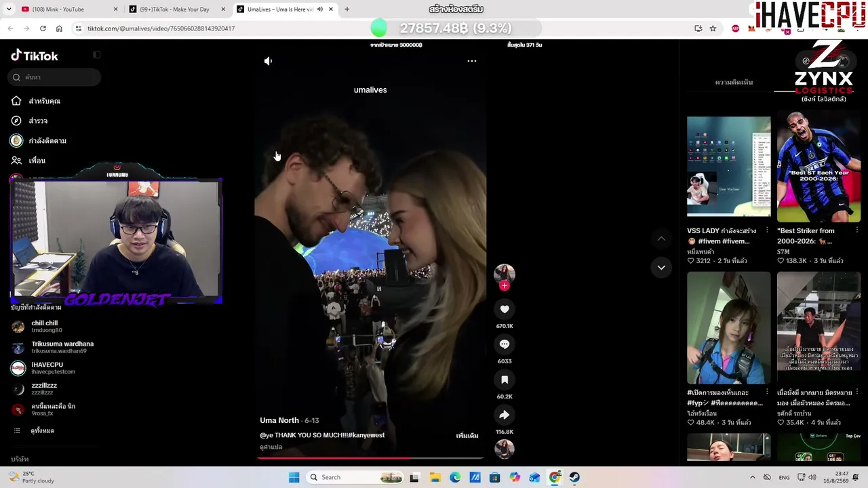Open the spinning music disc of the video
This screenshot has height=488, width=868.
[505, 449]
